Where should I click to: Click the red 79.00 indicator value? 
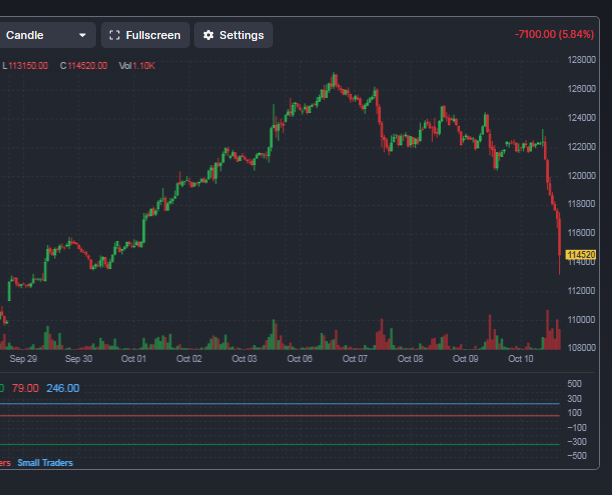point(25,388)
